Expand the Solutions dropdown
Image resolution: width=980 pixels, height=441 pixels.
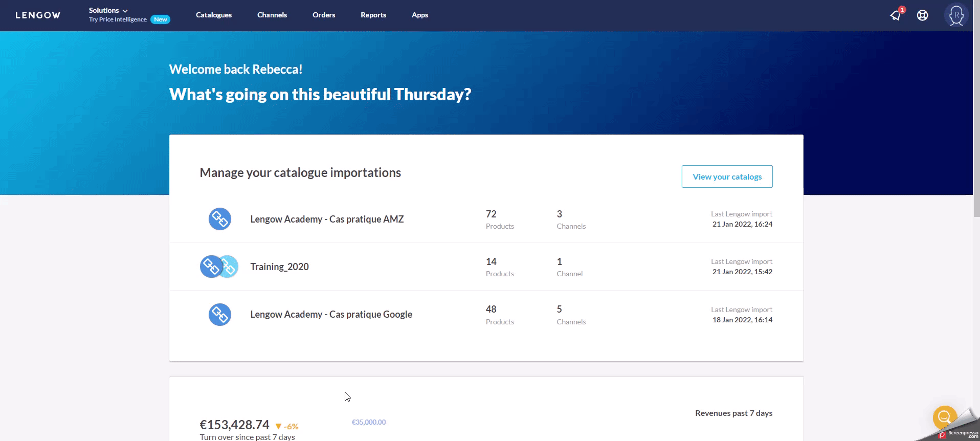[108, 10]
